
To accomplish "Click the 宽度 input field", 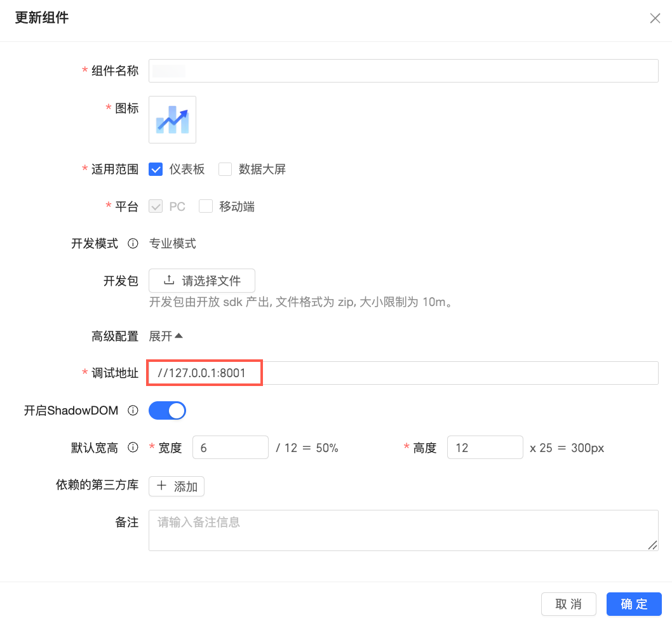I will click(x=231, y=448).
